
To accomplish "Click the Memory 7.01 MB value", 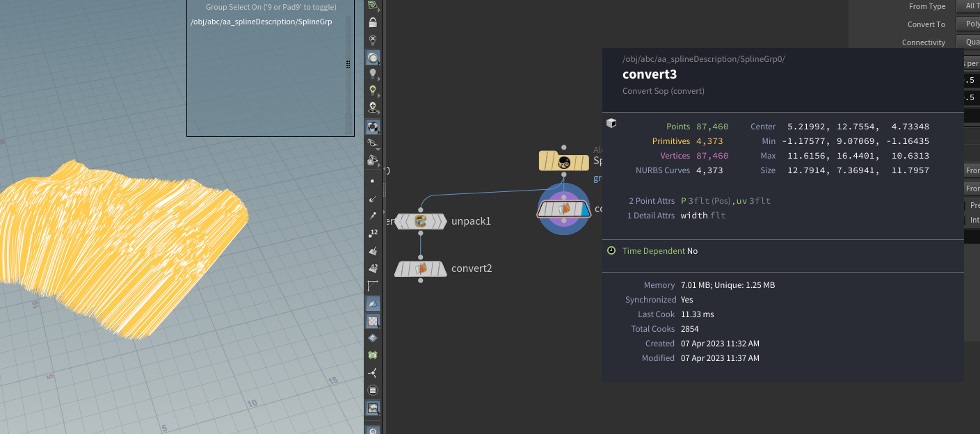I will [728, 285].
